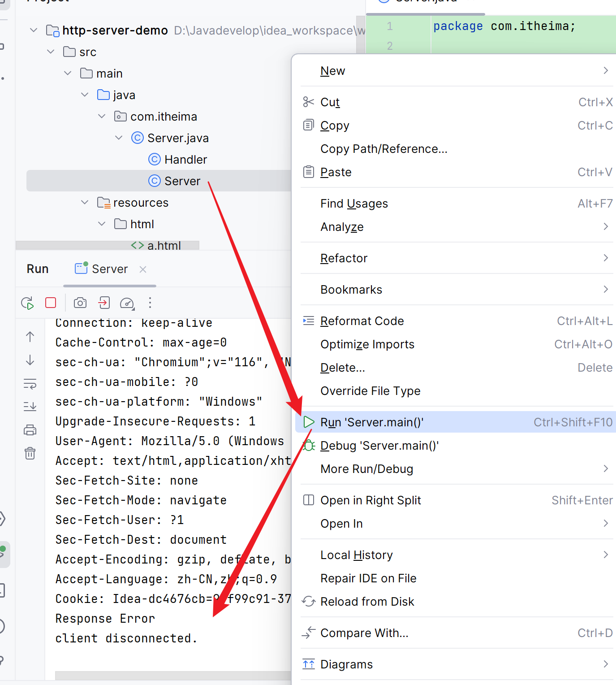616x685 pixels.
Task: Close the Server run tab
Action: click(143, 269)
